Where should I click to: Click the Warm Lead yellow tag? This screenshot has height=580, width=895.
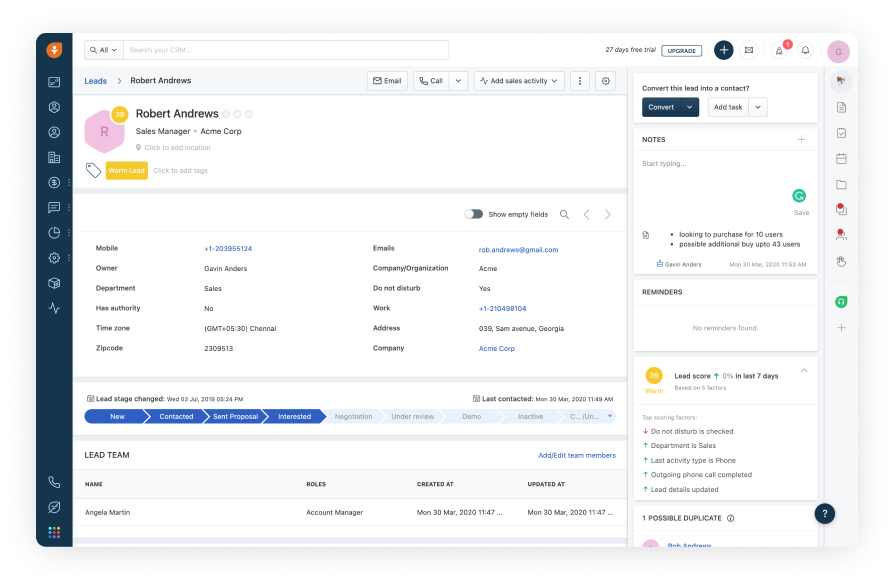[126, 171]
